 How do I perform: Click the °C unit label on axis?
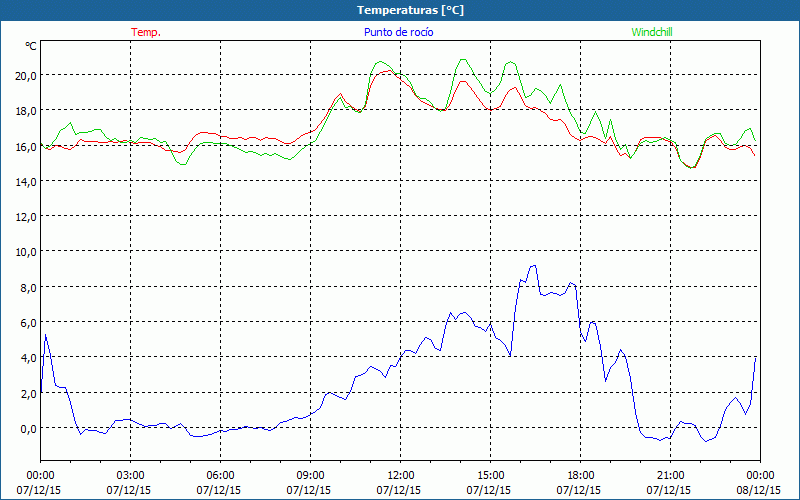coord(31,46)
